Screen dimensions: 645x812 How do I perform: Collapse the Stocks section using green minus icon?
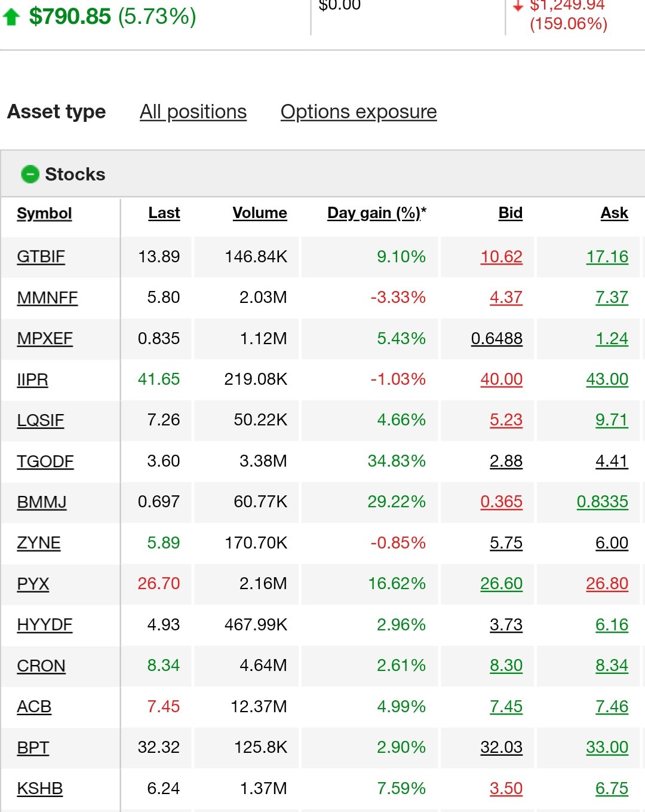click(x=30, y=174)
